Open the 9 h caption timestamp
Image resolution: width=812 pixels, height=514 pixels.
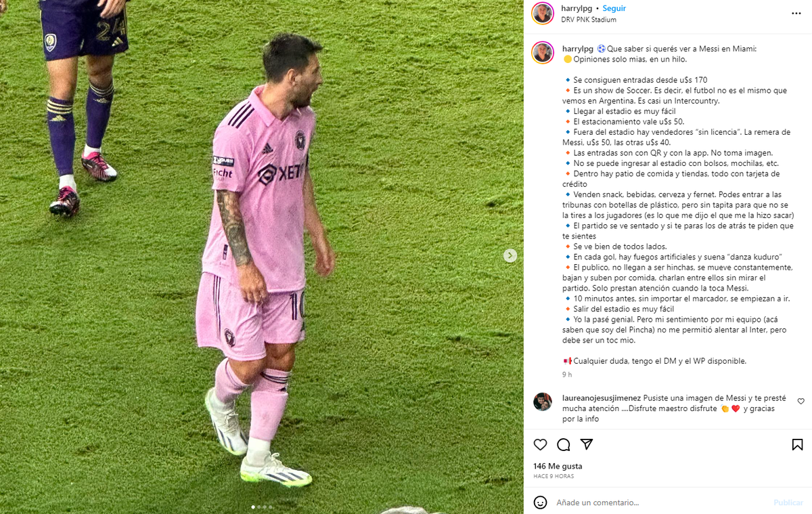click(567, 374)
